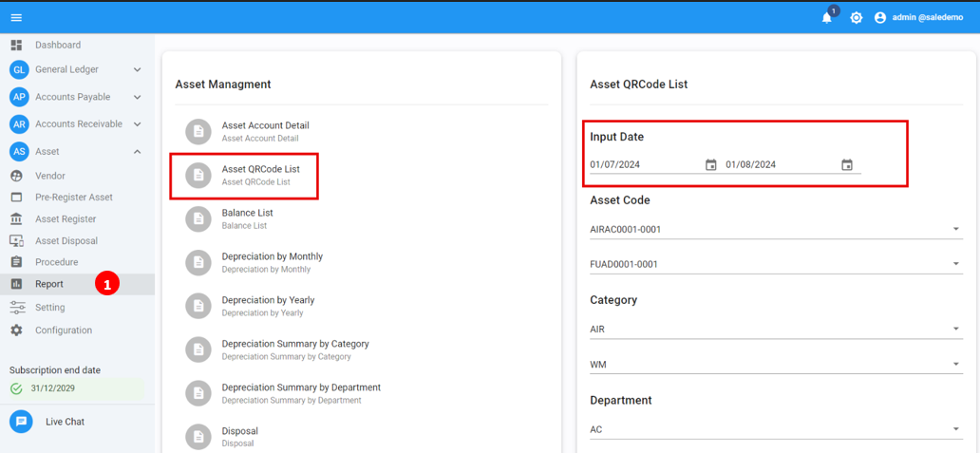Open Depreciation by Monthly report

272,262
